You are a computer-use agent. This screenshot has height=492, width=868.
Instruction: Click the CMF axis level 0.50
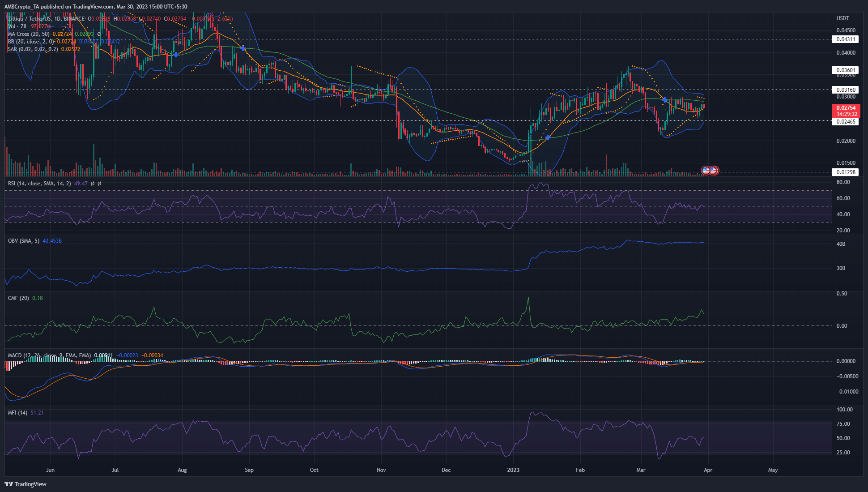(x=842, y=294)
